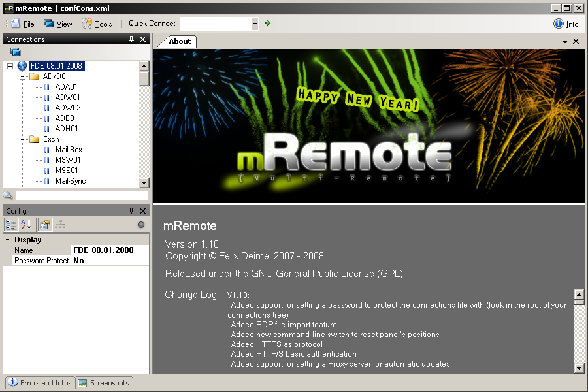The height and width of the screenshot is (392, 588).
Task: Select the About tab
Action: [x=178, y=41]
